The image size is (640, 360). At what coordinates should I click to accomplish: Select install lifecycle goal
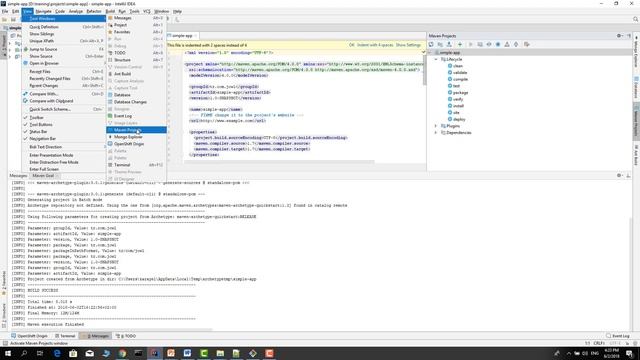pyautogui.click(x=456, y=106)
